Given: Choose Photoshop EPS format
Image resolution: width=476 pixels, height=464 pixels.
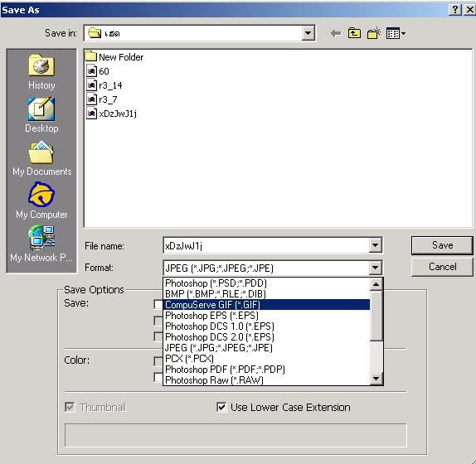Looking at the screenshot, I should click(266, 316).
